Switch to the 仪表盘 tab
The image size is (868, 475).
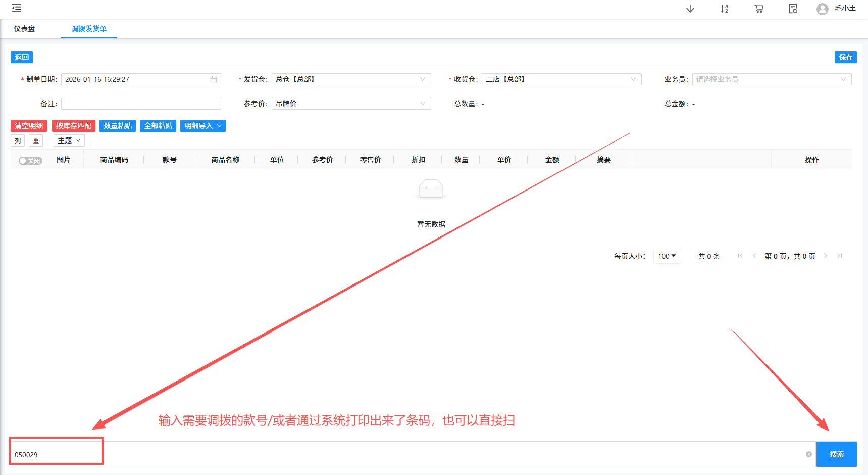24,29
